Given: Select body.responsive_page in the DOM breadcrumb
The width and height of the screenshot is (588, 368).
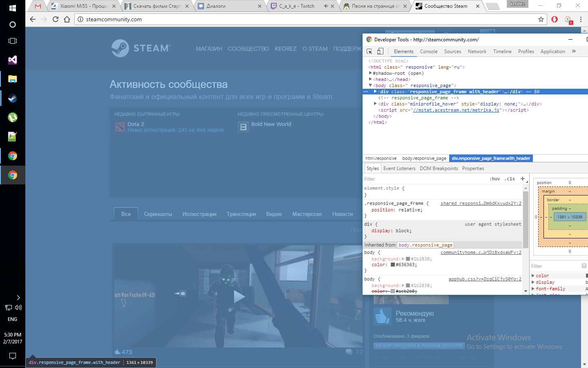Looking at the screenshot, I should (x=424, y=158).
